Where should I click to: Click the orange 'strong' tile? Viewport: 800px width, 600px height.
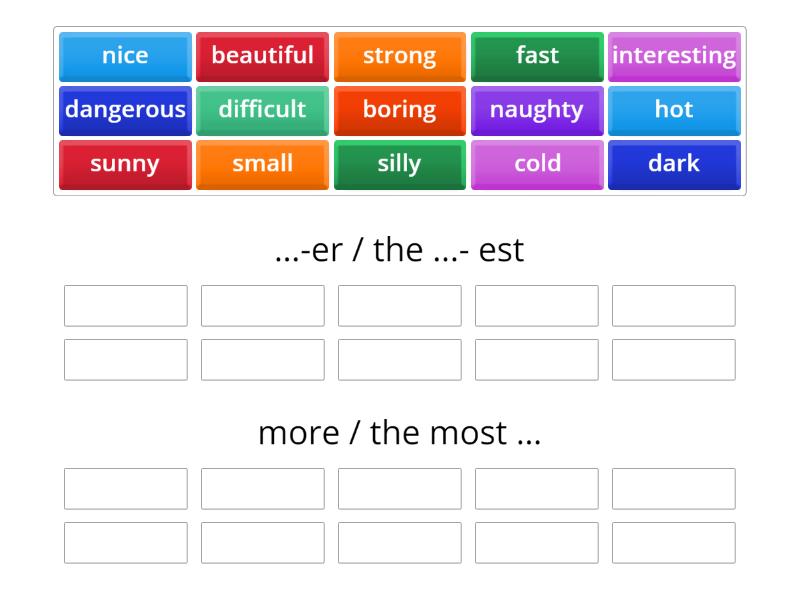point(399,56)
